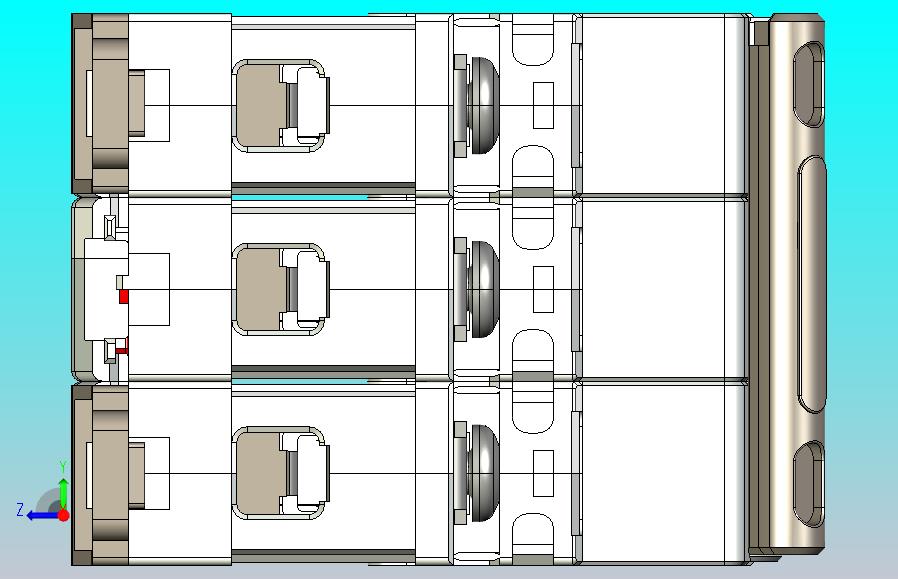Select the beige window on the bottom breaker pole
Viewport: 898px width, 579px height.
pos(260,473)
